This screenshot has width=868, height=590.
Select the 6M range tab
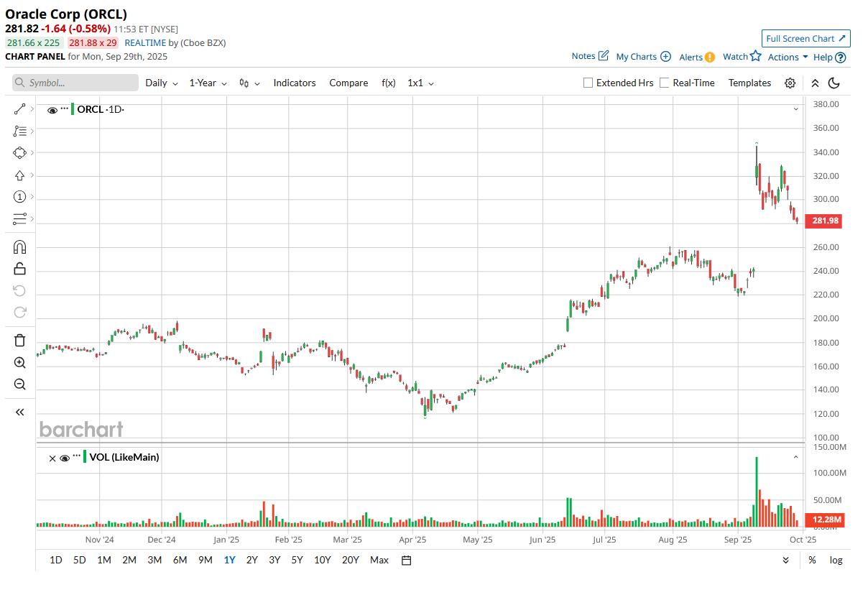click(x=180, y=560)
